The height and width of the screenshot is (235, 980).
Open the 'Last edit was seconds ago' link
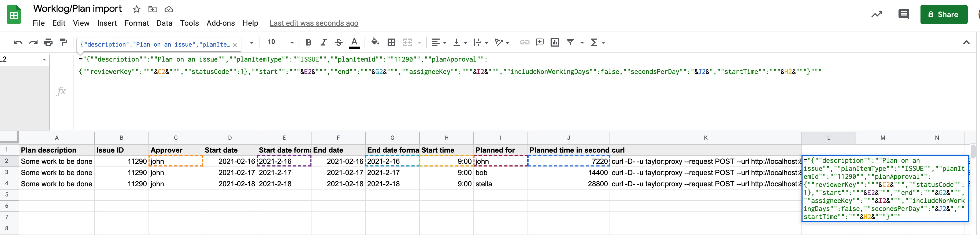[x=313, y=23]
